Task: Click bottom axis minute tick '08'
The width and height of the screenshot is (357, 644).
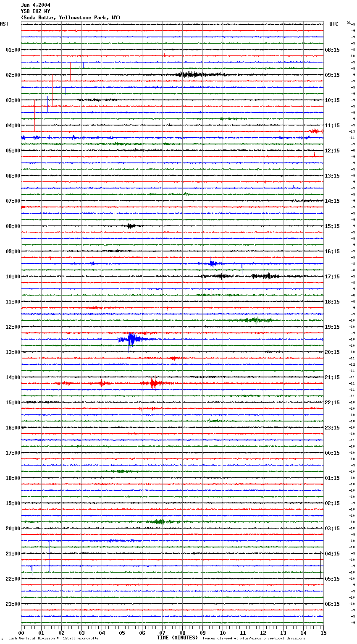Action: (182, 633)
